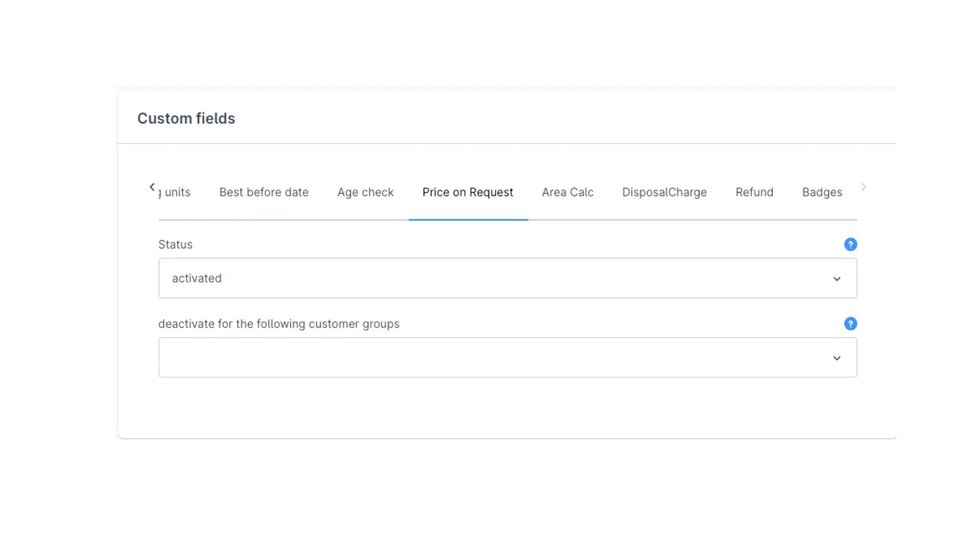The image size is (980, 551).
Task: Expand the empty customer groups selector
Action: coord(508,358)
